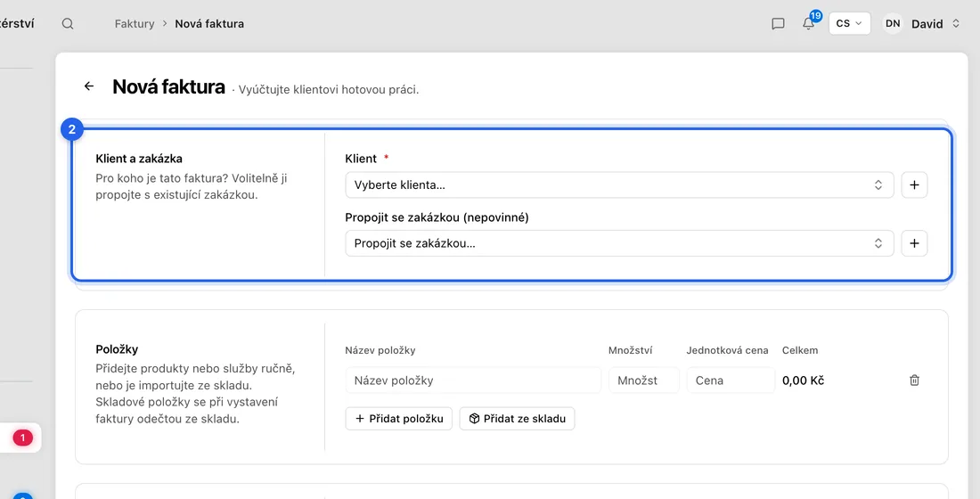The height and width of the screenshot is (499, 980).
Task: Delete item row with trash icon
Action: 914,380
